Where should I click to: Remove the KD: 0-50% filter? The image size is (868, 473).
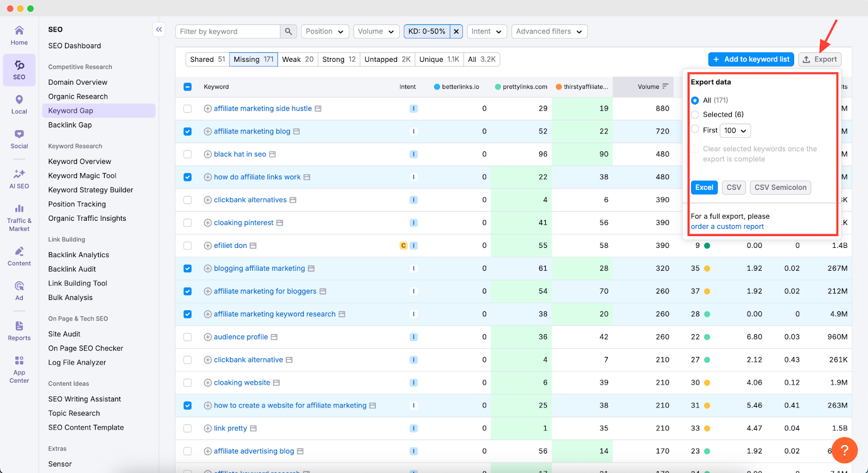point(456,31)
